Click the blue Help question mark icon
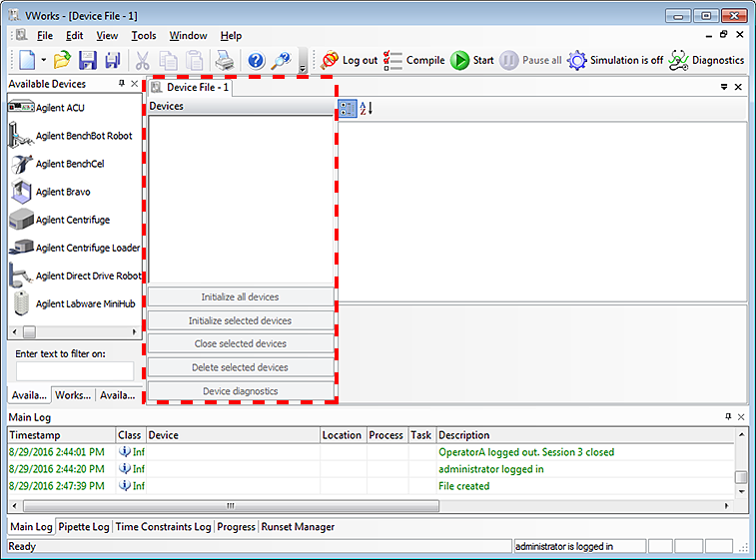Viewport: 756px width, 560px height. click(256, 60)
